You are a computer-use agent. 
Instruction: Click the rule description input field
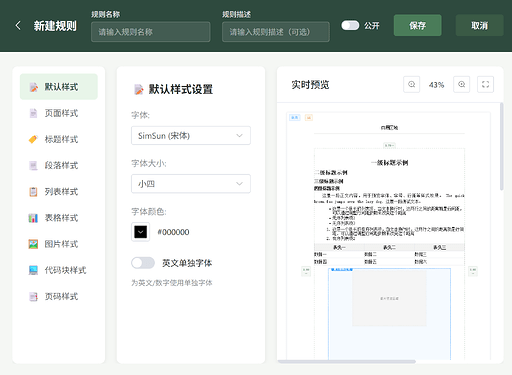276,32
